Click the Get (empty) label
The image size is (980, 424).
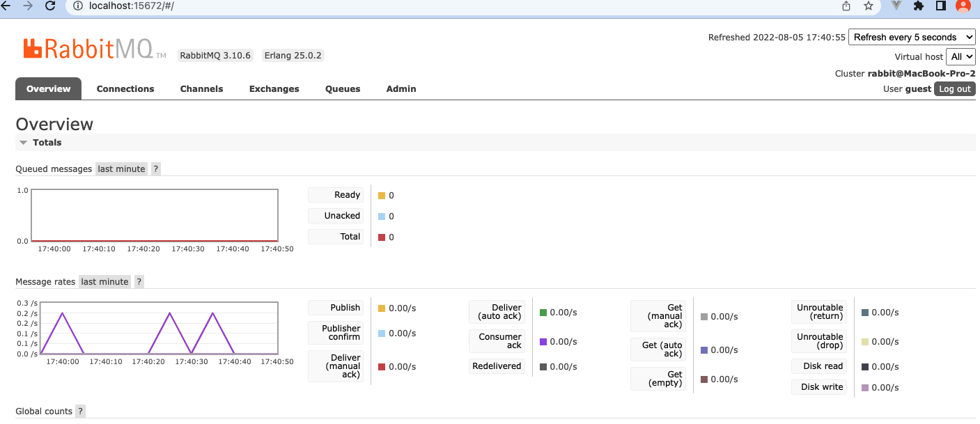(x=658, y=379)
